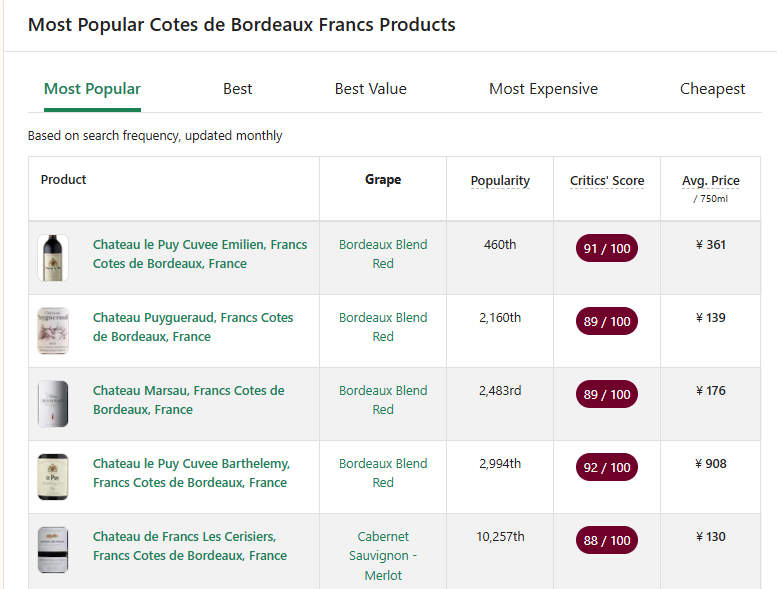Click Cuvee Barthelemy label thumbnail
Image resolution: width=777 pixels, height=589 pixels.
click(53, 477)
